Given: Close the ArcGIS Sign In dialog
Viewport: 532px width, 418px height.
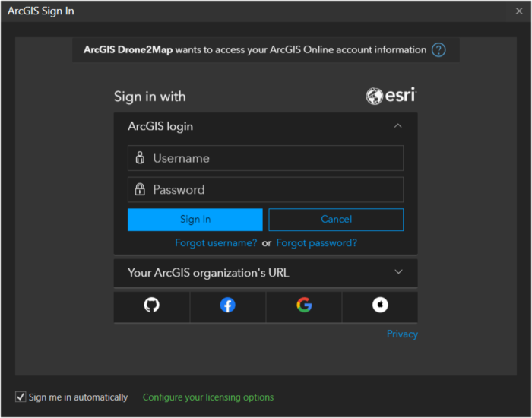Looking at the screenshot, I should (x=519, y=11).
